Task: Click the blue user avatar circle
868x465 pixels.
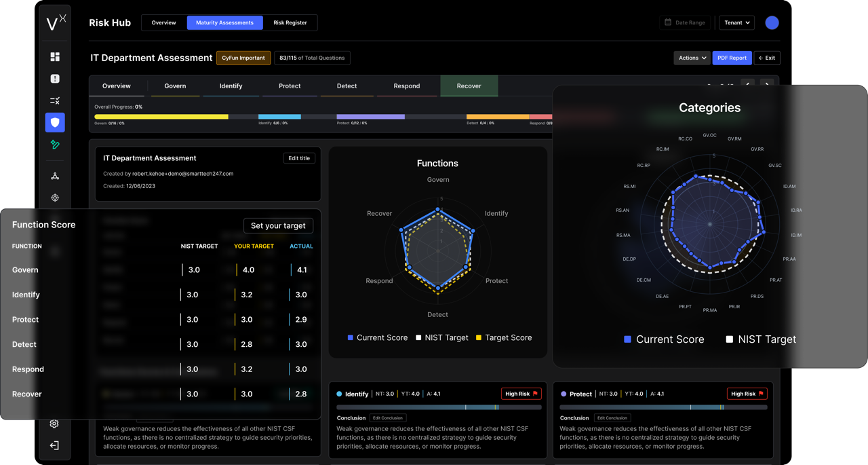Action: 772,22
